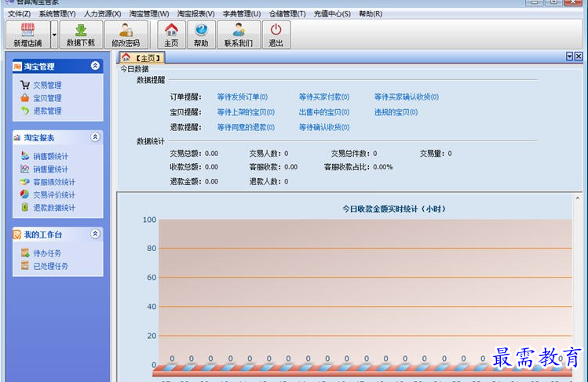The image size is (588, 382).
Task: Select the 【主页】 tab
Action: click(x=142, y=58)
